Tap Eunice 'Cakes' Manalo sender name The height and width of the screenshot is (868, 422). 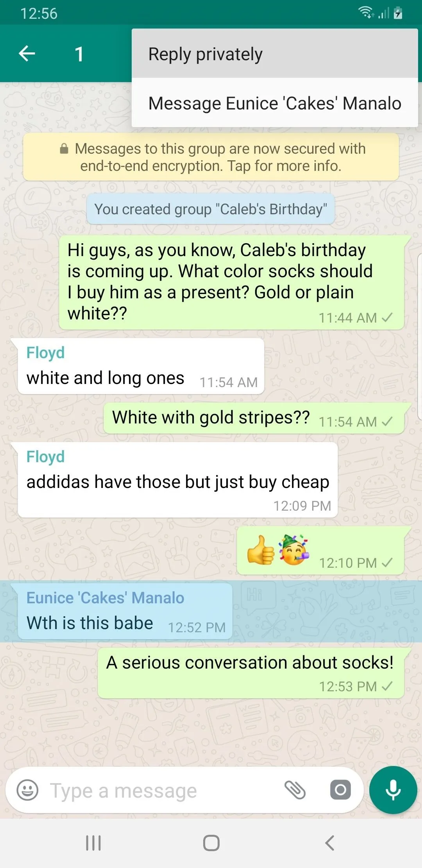[x=105, y=598]
